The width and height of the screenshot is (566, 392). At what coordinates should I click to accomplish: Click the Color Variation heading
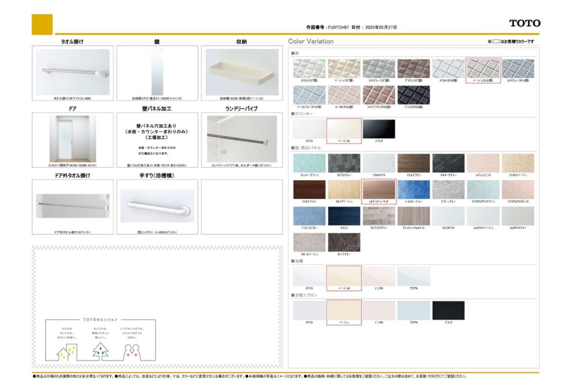click(311, 41)
